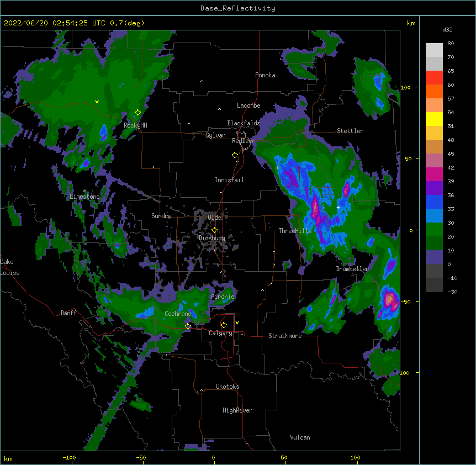The width and height of the screenshot is (476, 465).
Task: Click the RockyMH label
Action: pyautogui.click(x=135, y=125)
